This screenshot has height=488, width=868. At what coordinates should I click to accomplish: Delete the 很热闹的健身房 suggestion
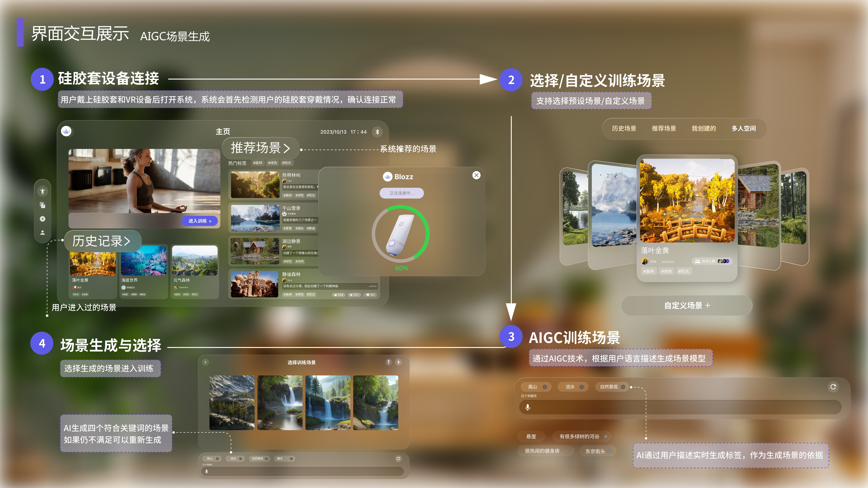click(x=566, y=451)
